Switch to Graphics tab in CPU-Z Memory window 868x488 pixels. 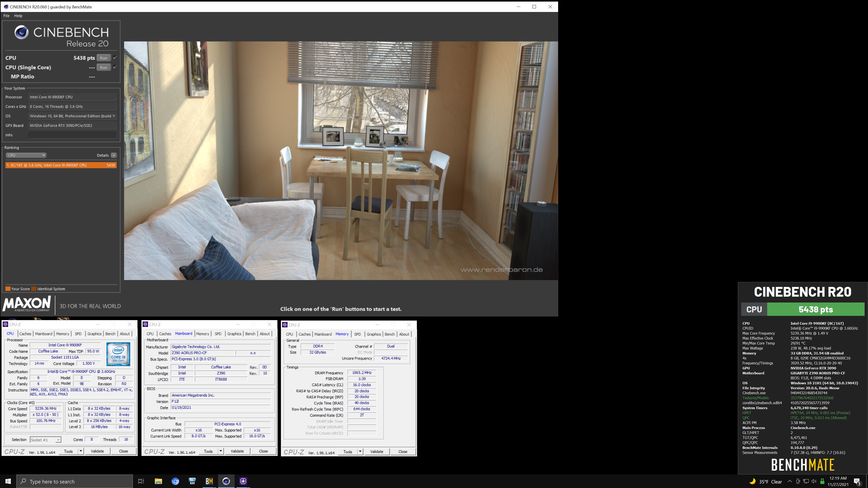(x=374, y=334)
